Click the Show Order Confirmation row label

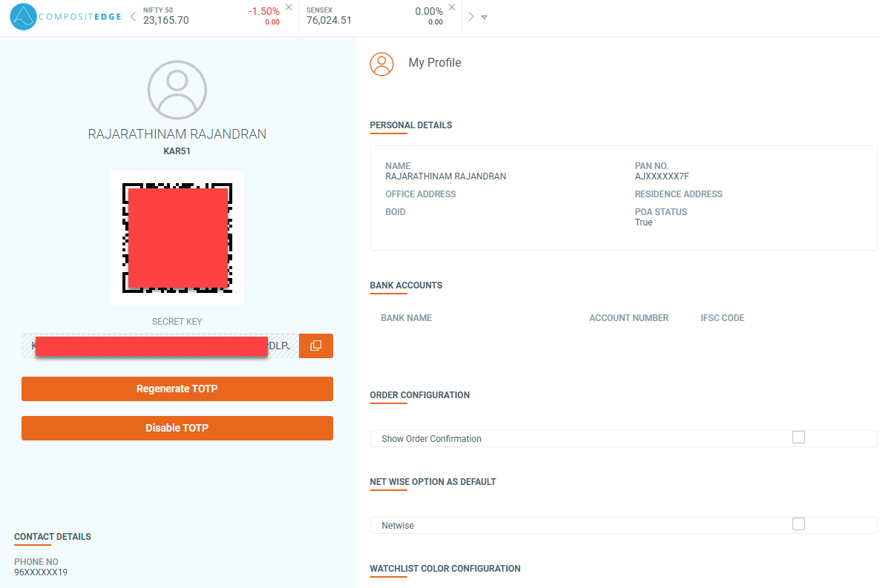tap(431, 439)
